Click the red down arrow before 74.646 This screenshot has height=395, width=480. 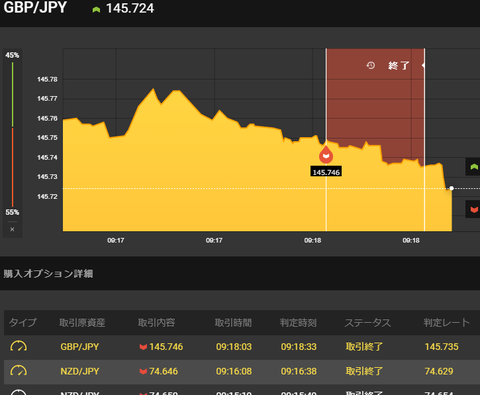(x=143, y=371)
